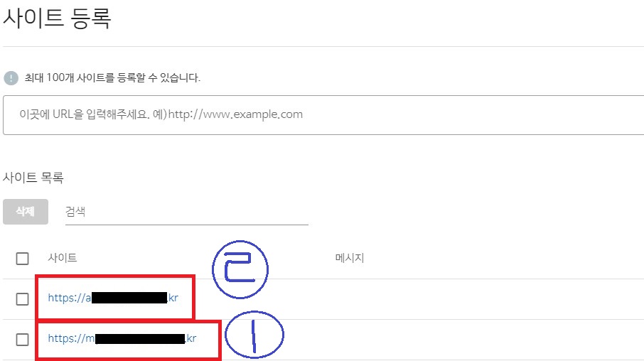644x361 pixels.
Task: Click the hand-drawn circled 1 annotation
Action: [x=254, y=334]
